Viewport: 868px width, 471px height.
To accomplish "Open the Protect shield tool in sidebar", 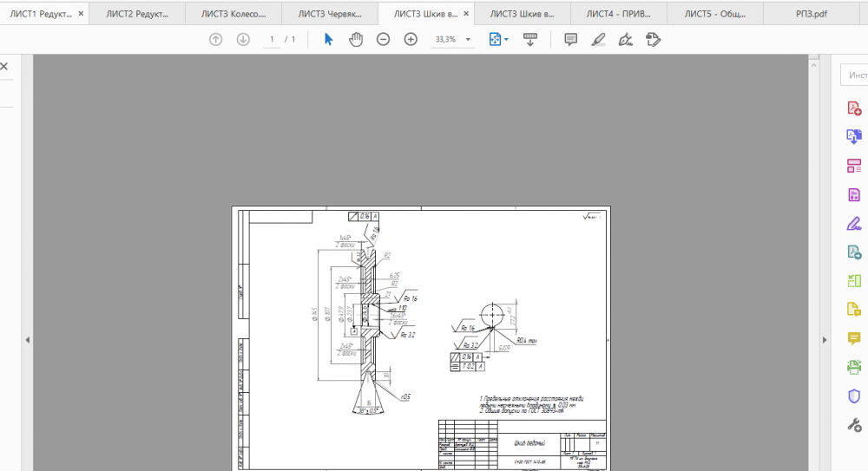I will (853, 396).
